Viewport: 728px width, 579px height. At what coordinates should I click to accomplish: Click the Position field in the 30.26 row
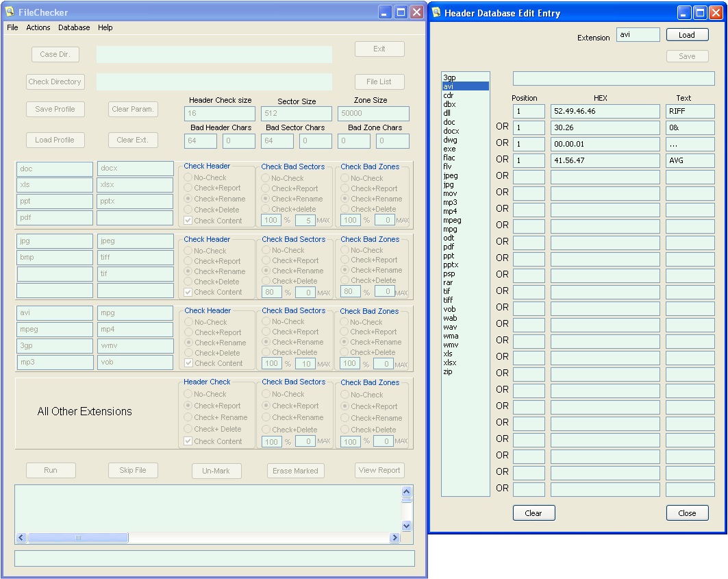click(529, 127)
